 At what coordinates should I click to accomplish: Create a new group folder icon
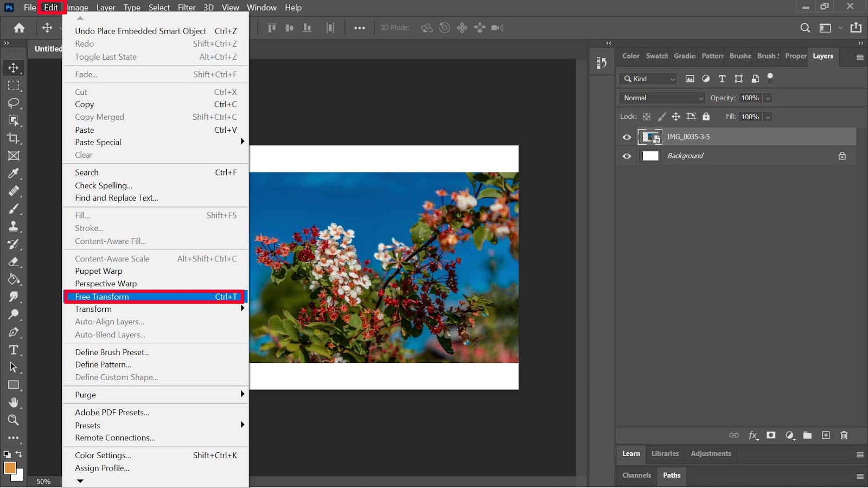click(807, 435)
